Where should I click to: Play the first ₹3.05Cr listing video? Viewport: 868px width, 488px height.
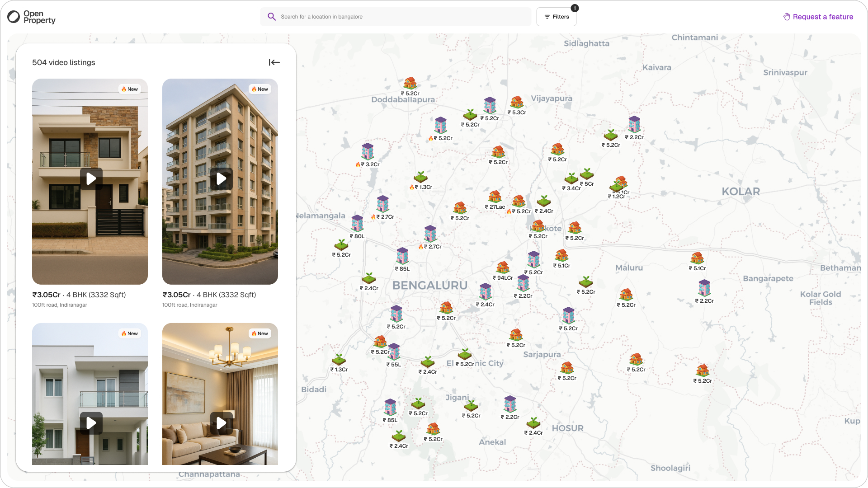tap(90, 178)
